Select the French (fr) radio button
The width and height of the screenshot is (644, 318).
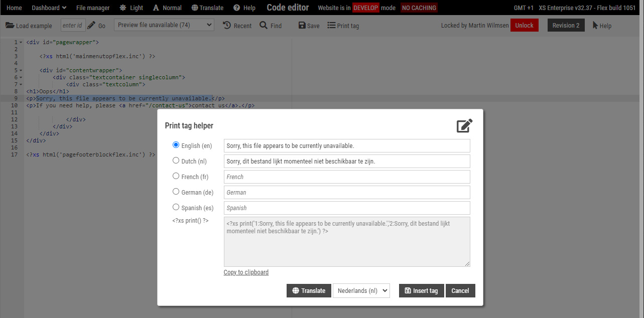(x=176, y=176)
